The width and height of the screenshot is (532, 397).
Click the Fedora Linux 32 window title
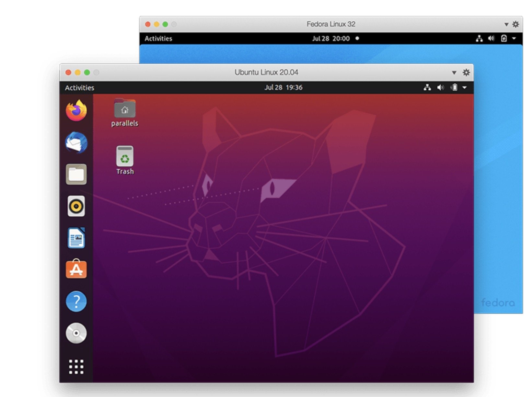(x=331, y=24)
